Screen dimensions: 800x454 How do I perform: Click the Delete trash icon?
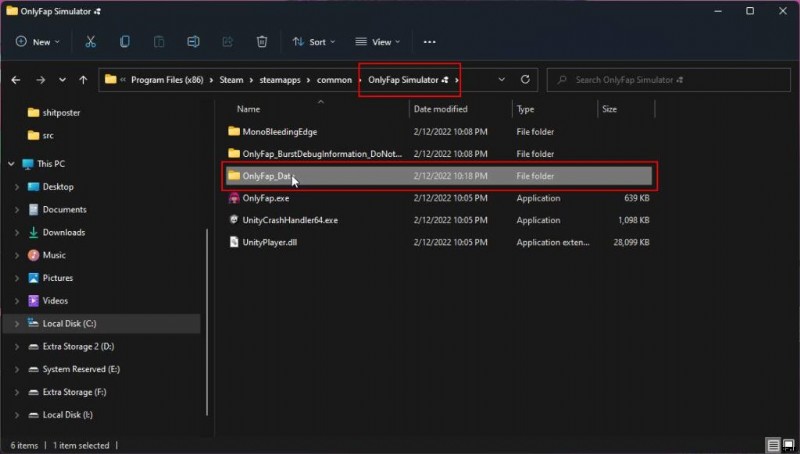pyautogui.click(x=262, y=42)
